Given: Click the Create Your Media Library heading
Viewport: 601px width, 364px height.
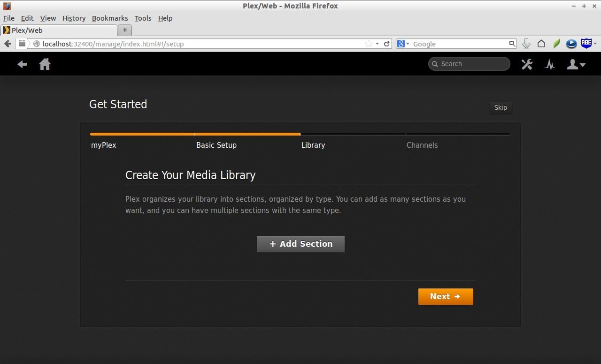Looking at the screenshot, I should 191,175.
